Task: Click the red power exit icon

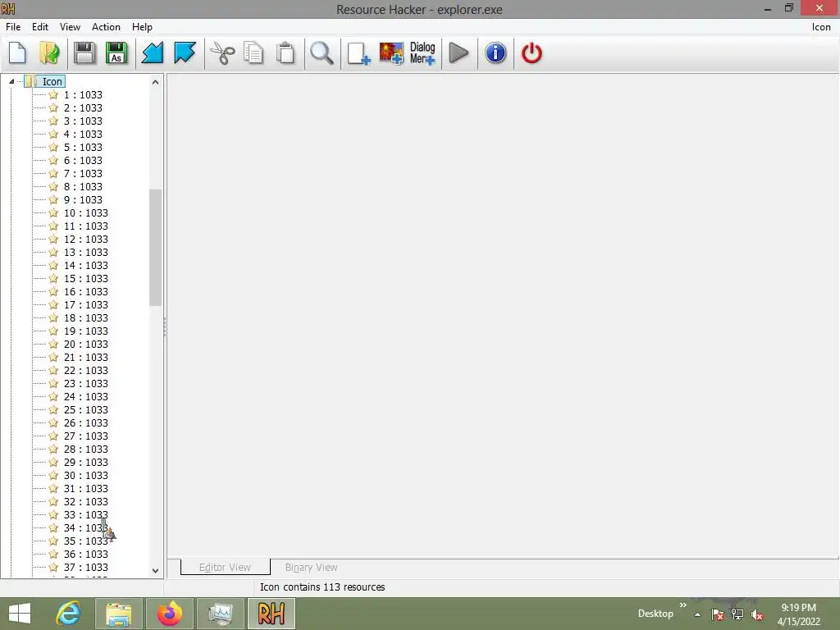Action: (532, 53)
